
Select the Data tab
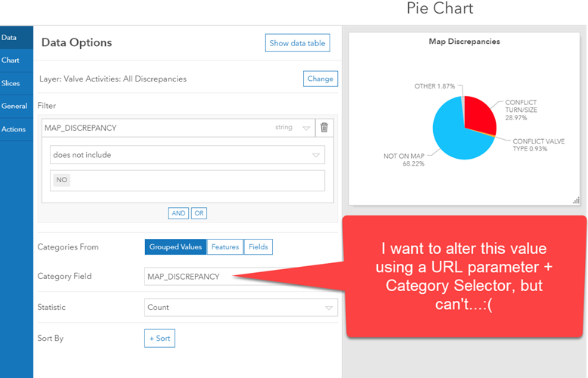point(17,38)
